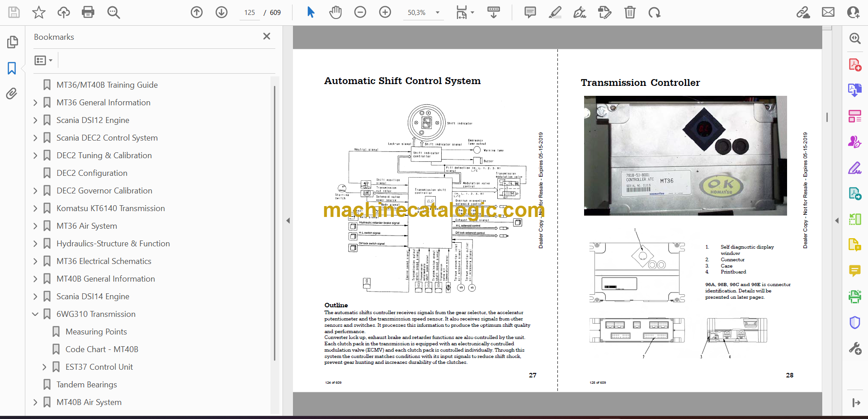Open the attachments paperclip panel

pos(12,94)
